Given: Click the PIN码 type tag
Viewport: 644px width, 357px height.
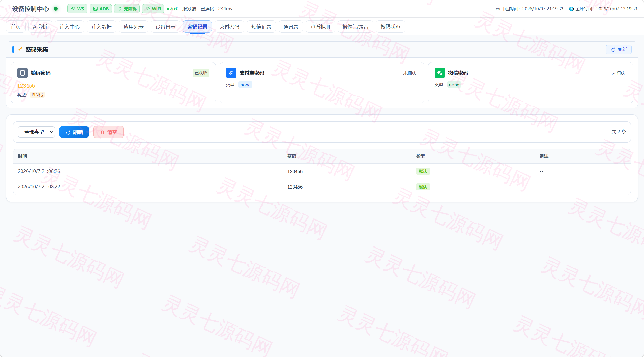Looking at the screenshot, I should 37,95.
